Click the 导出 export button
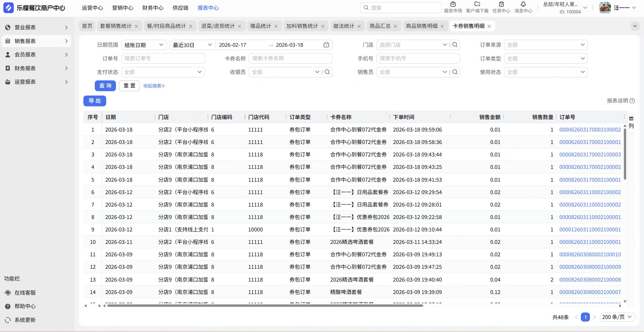The width and height of the screenshot is (644, 332). [x=94, y=101]
